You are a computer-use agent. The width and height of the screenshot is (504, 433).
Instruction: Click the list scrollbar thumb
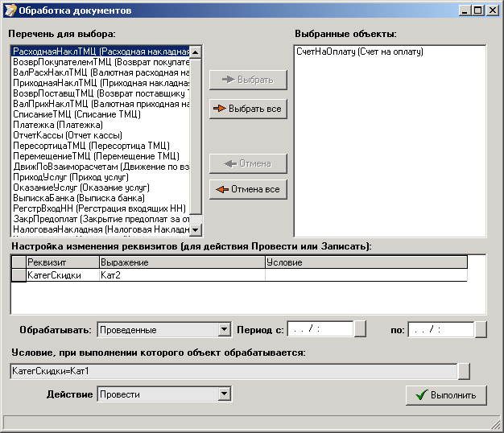tap(195, 136)
